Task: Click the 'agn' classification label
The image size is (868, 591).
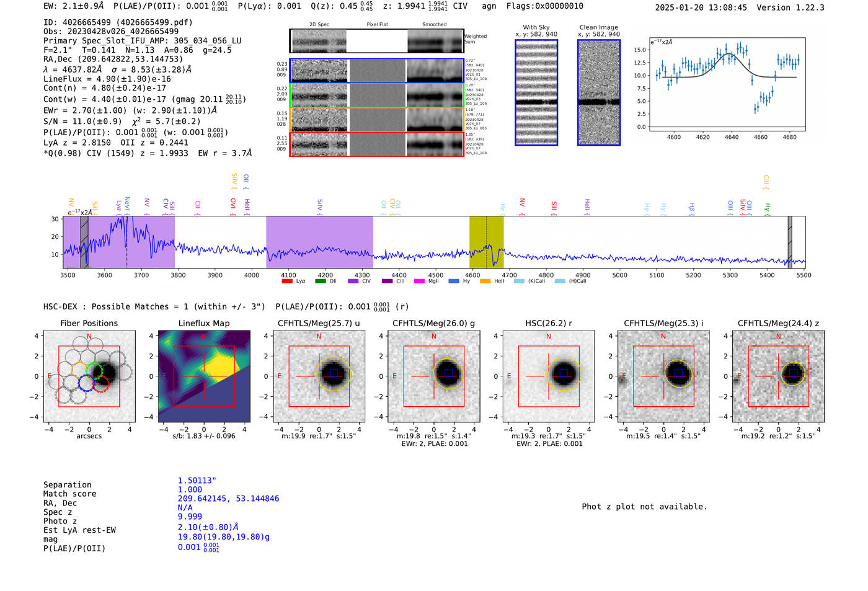Action: (489, 6)
